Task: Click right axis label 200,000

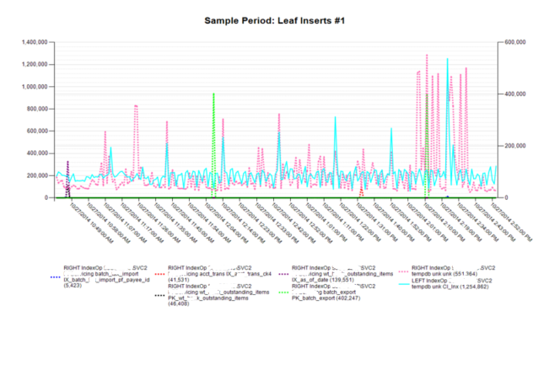Action: 514,146
